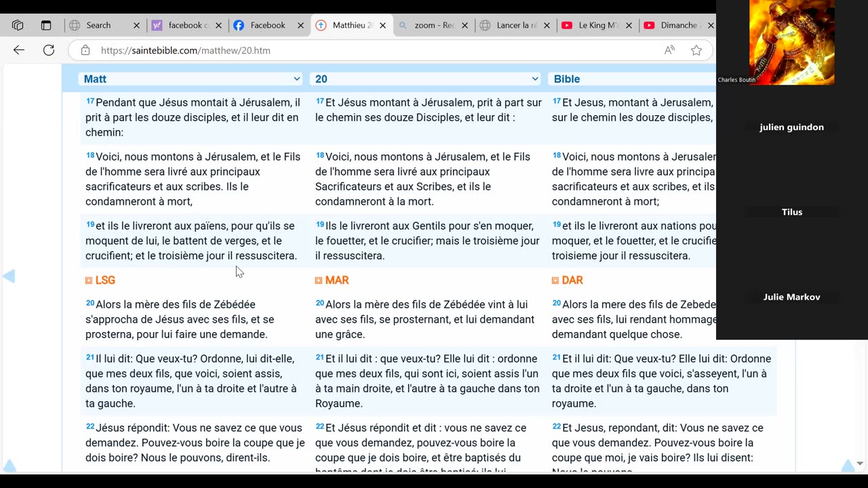Open verse 18 link in first column

tap(90, 155)
